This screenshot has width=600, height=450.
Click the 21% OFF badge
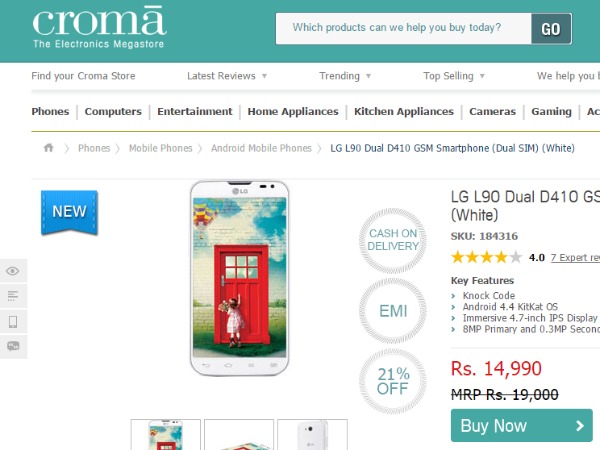(393, 381)
